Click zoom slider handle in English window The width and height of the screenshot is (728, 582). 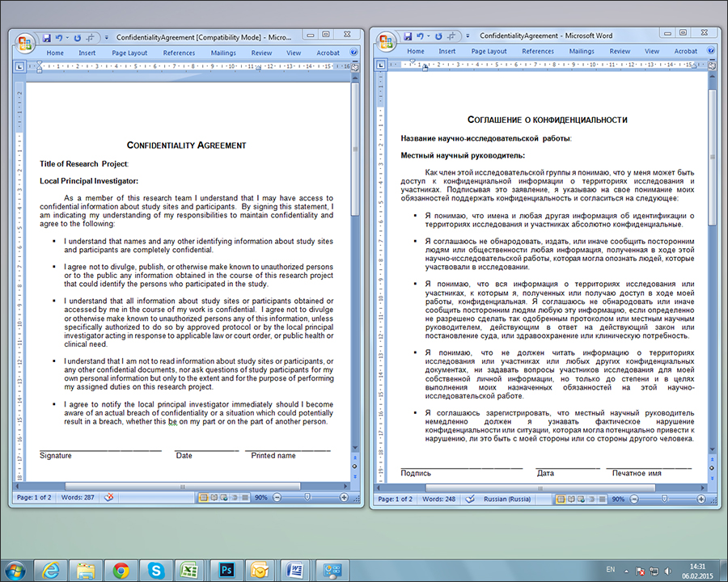(x=307, y=498)
